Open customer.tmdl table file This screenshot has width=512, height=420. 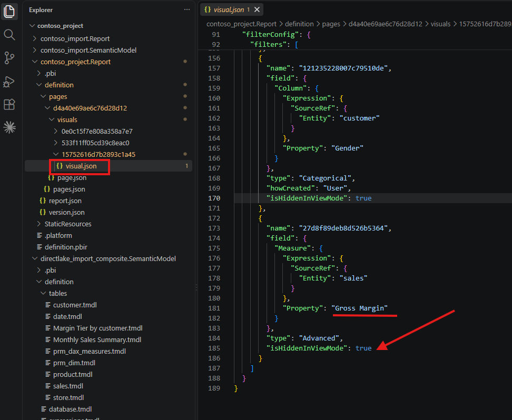coord(75,305)
